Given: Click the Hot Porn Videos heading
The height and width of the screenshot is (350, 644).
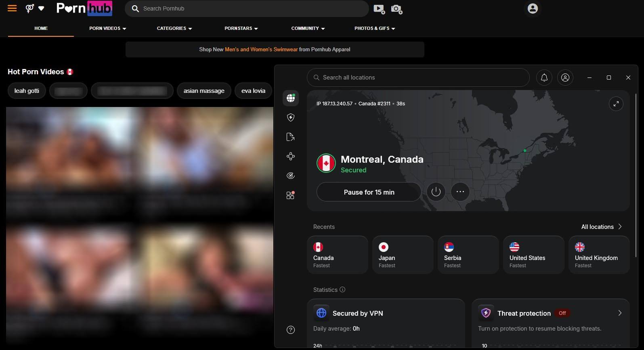Looking at the screenshot, I should coord(36,72).
